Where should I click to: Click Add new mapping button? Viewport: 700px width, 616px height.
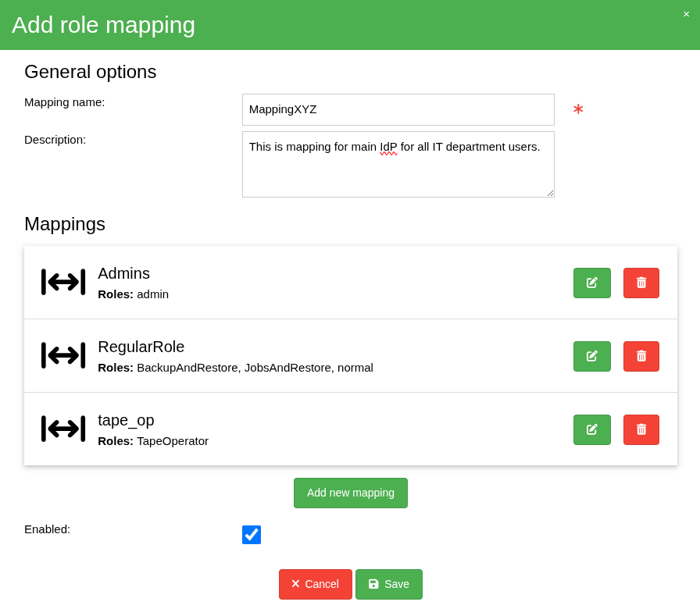tap(350, 493)
